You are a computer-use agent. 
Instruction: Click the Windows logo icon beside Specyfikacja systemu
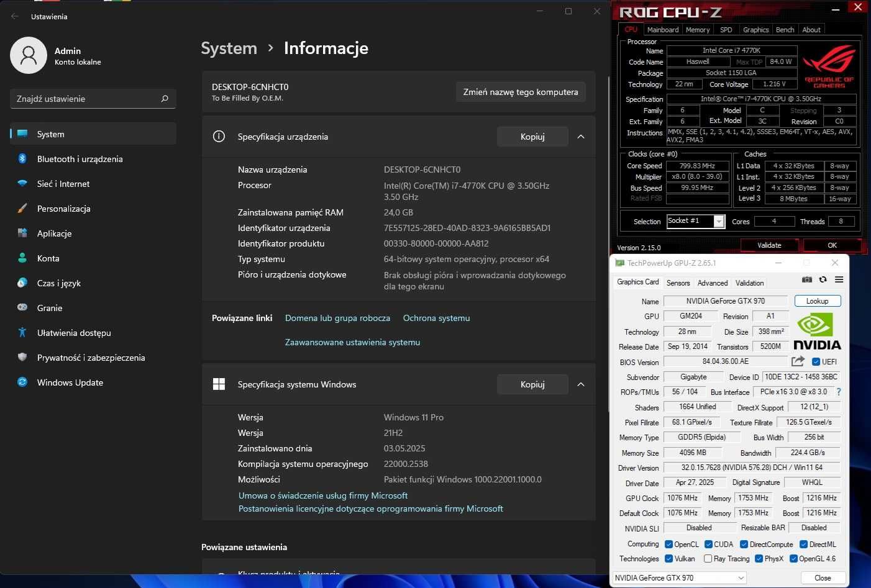pyautogui.click(x=219, y=384)
